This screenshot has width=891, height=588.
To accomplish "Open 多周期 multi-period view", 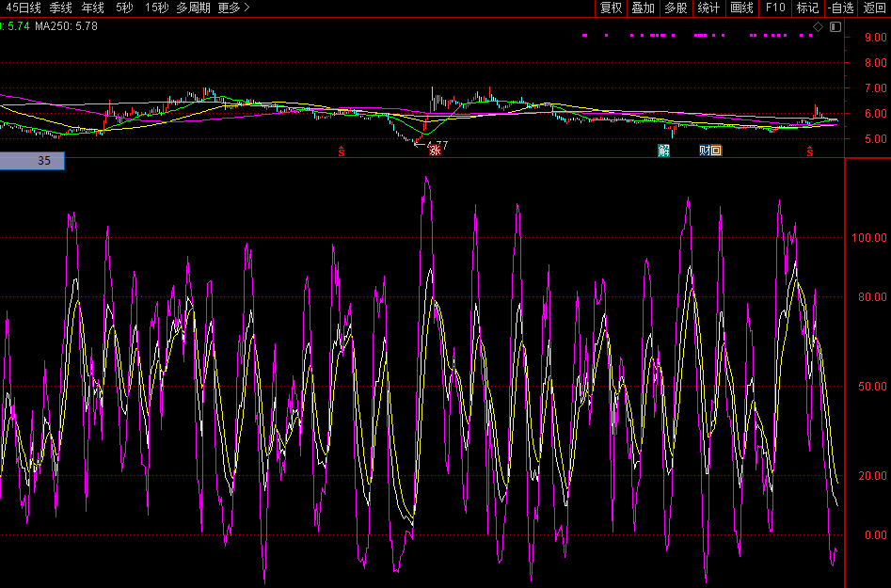I will click(x=193, y=8).
